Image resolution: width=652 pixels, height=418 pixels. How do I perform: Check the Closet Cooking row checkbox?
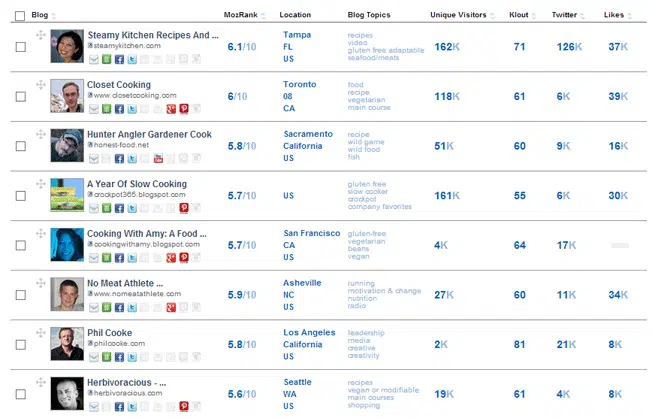(x=20, y=97)
